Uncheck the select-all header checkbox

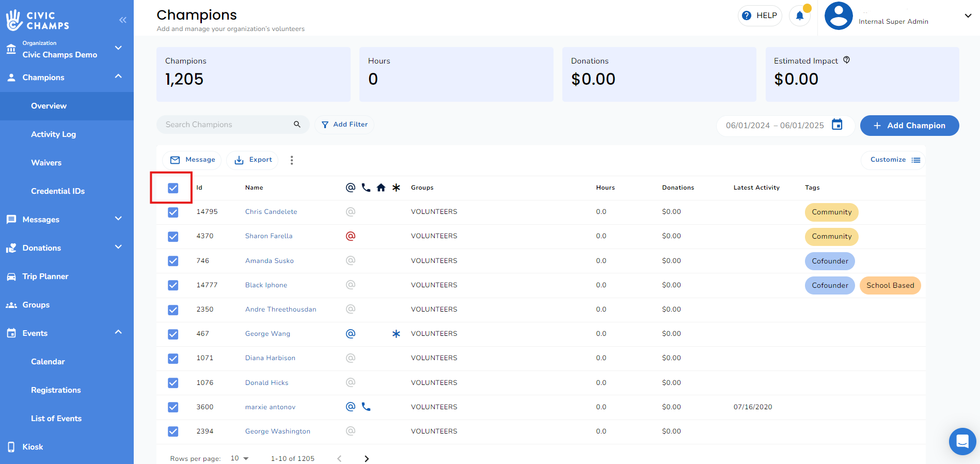point(173,188)
